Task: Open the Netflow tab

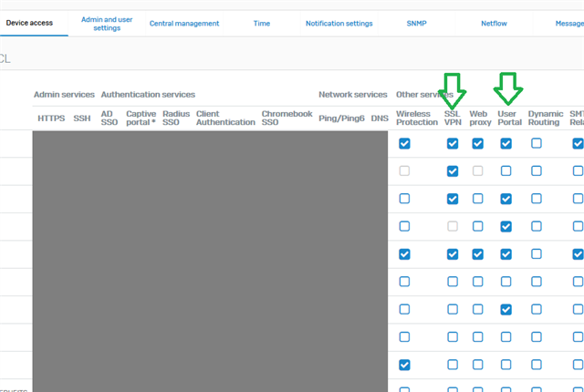Action: click(494, 24)
